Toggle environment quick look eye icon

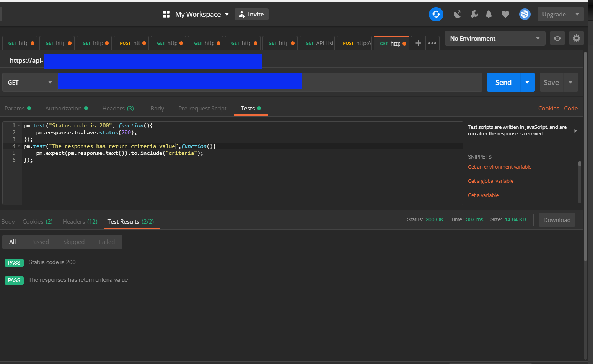557,38
